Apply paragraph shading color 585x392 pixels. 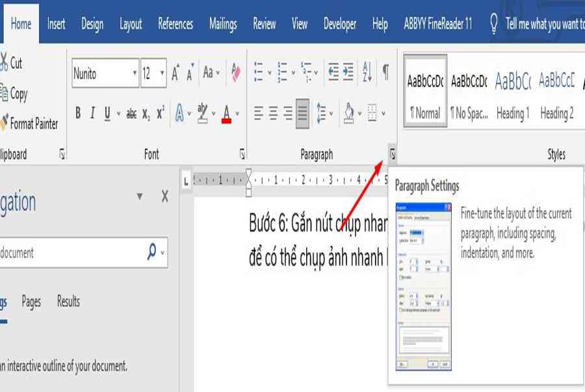click(x=349, y=112)
